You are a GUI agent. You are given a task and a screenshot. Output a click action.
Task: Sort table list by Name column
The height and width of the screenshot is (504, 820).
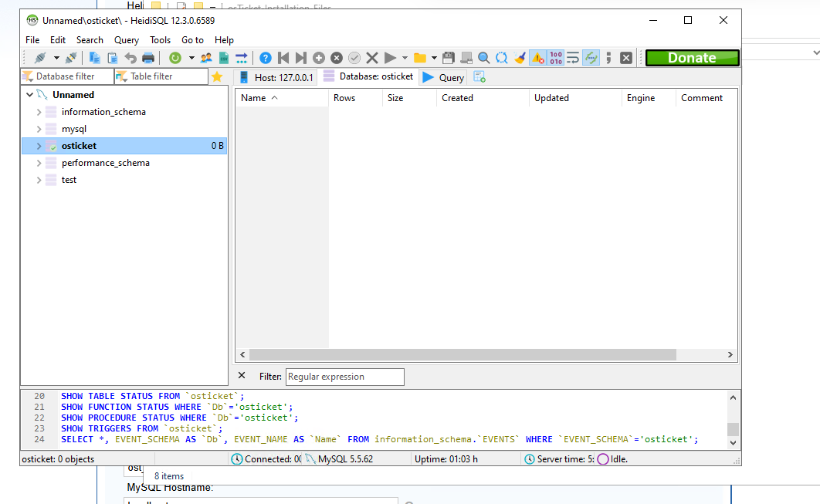pyautogui.click(x=282, y=98)
